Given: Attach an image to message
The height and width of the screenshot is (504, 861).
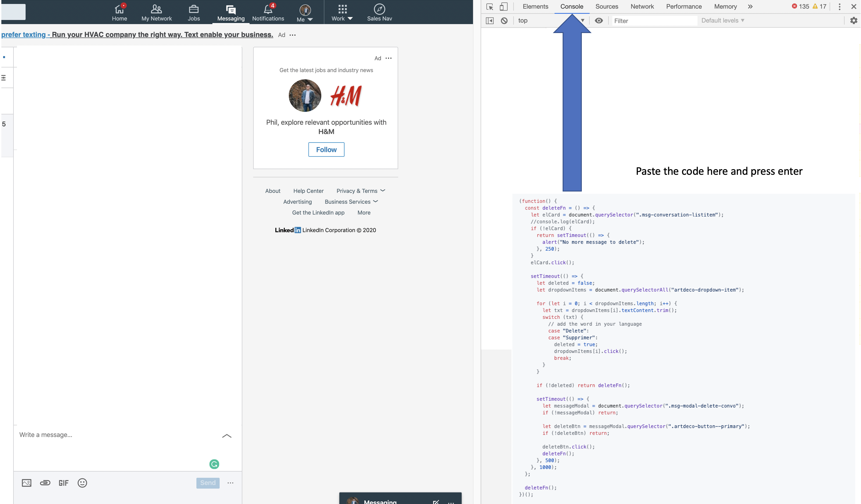Looking at the screenshot, I should [27, 483].
